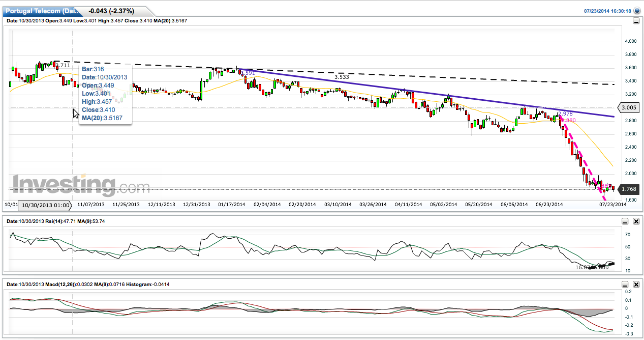
Task: Click the 3.533 trendline value label
Action: tap(342, 77)
